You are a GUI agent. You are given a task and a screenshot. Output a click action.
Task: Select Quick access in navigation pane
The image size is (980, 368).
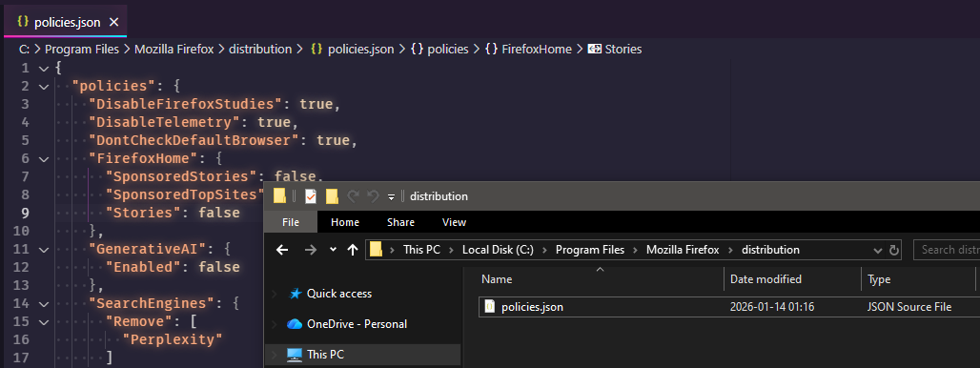pyautogui.click(x=338, y=294)
